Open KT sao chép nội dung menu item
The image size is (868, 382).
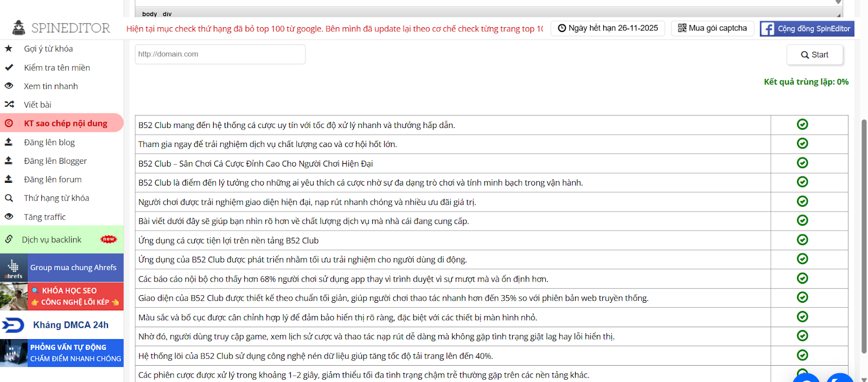(x=65, y=123)
